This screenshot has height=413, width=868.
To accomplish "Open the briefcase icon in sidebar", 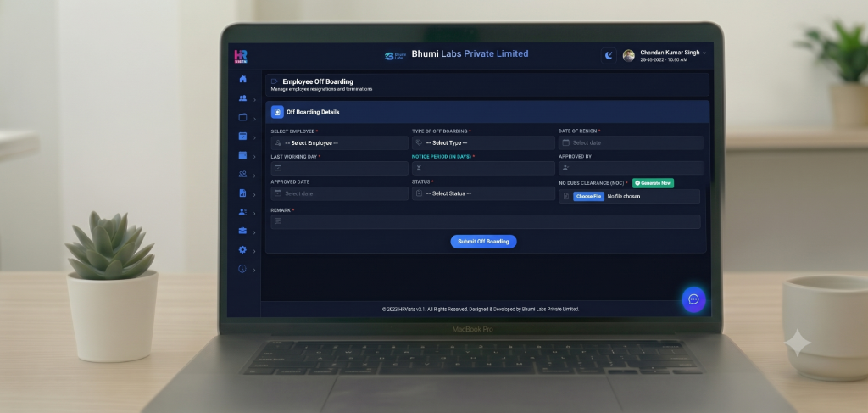I will [242, 231].
